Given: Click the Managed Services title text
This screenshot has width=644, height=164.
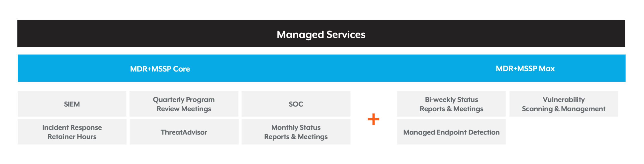Looking at the screenshot, I should [321, 35].
